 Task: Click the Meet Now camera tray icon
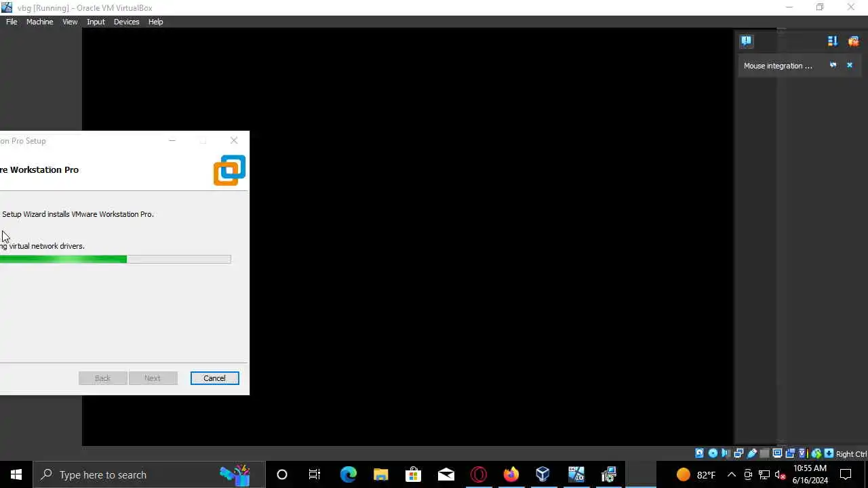tap(748, 474)
